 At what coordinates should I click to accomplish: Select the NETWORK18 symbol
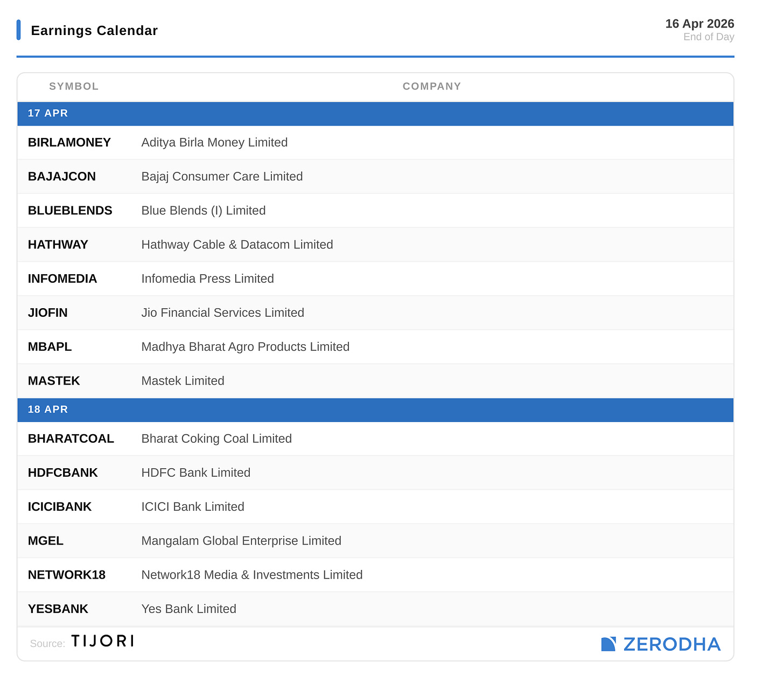67,575
